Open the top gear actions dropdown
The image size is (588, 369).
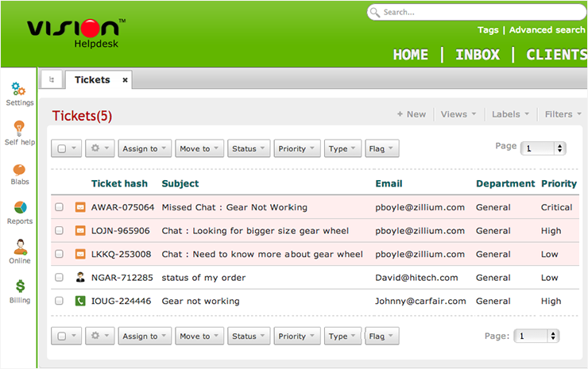(x=99, y=148)
